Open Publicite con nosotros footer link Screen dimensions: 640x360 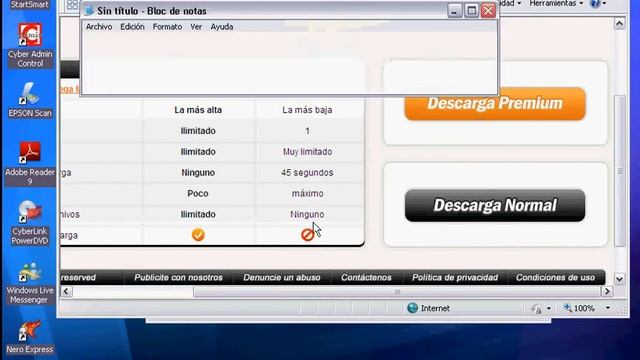click(178, 278)
